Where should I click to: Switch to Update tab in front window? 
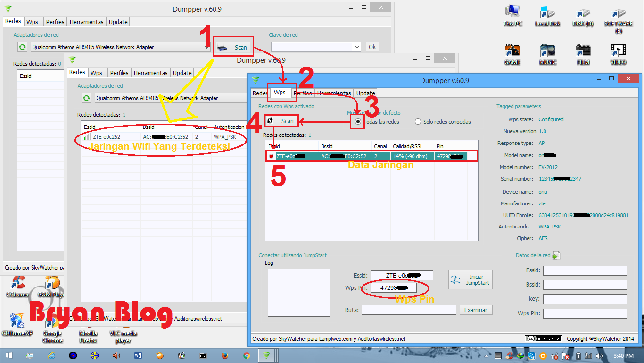coord(365,93)
